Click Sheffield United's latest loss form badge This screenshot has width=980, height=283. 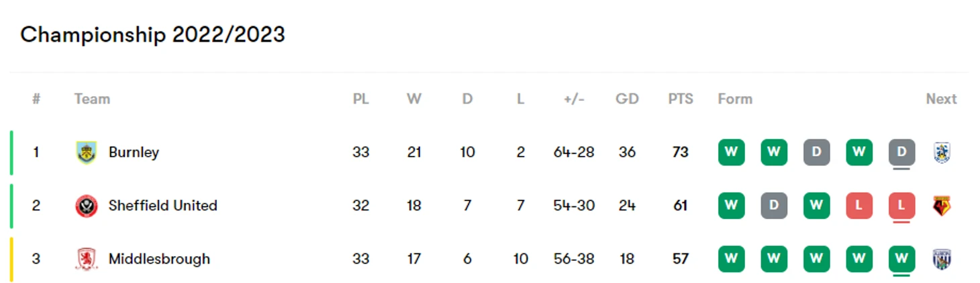(x=901, y=206)
